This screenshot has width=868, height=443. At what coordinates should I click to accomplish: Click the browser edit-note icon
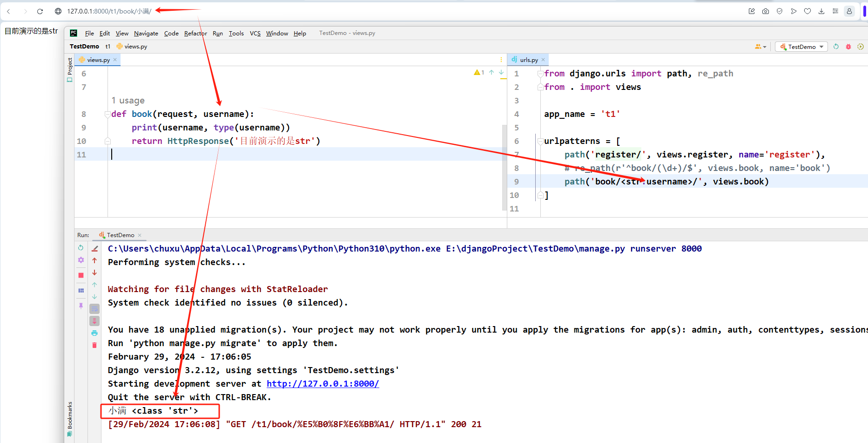pos(752,11)
